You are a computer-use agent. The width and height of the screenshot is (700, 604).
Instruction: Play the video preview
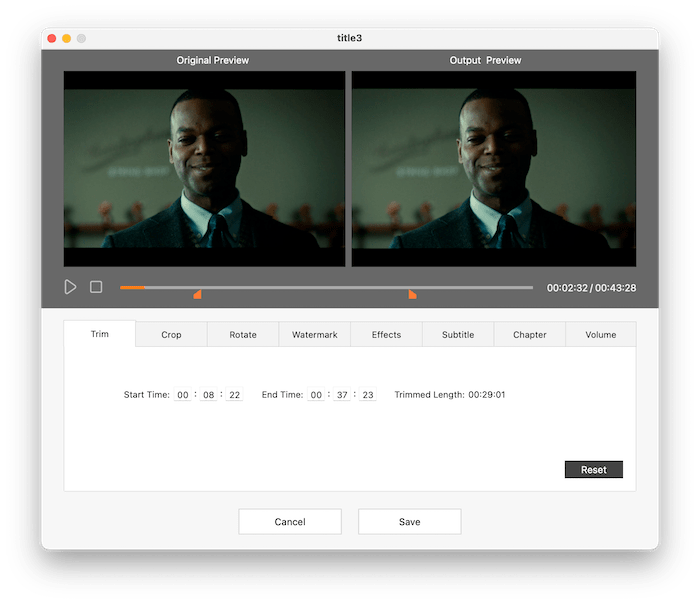point(70,287)
